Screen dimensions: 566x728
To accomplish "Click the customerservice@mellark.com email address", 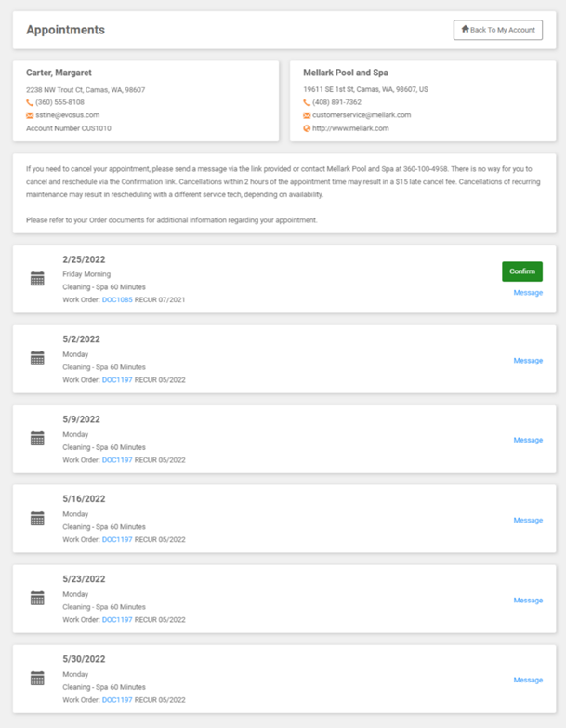I will coord(361,115).
